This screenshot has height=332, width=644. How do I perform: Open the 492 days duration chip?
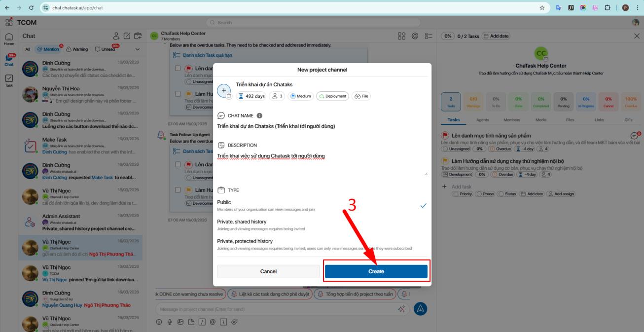251,96
